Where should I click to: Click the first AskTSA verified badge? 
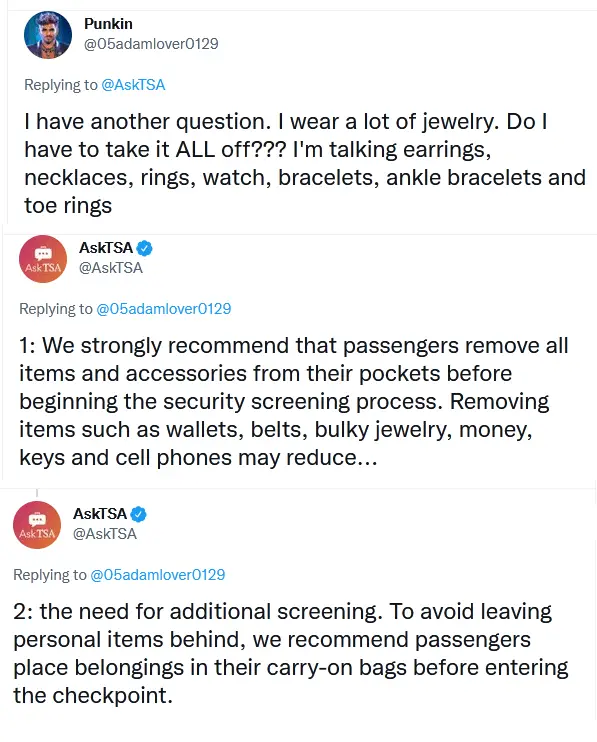144,248
